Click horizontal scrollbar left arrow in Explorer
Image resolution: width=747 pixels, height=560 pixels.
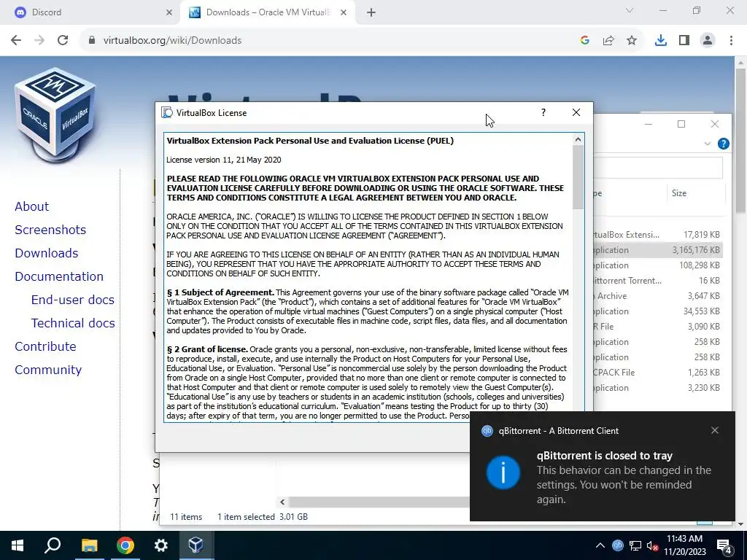[282, 502]
